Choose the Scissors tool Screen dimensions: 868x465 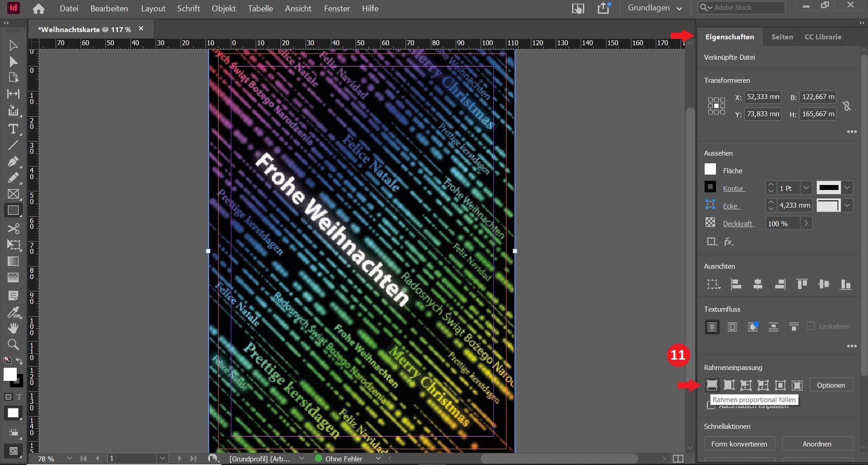pos(13,228)
